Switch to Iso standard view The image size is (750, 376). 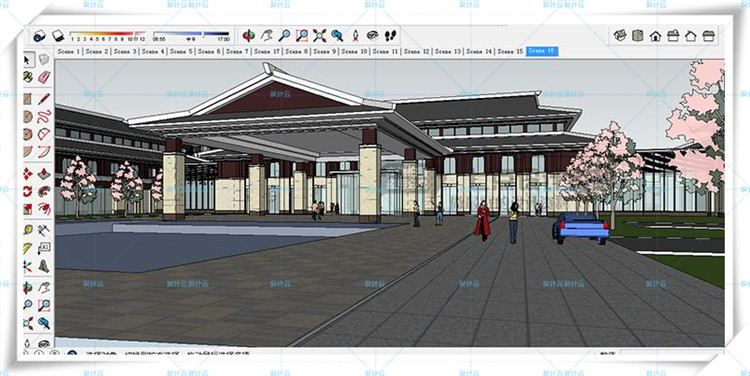click(x=620, y=36)
